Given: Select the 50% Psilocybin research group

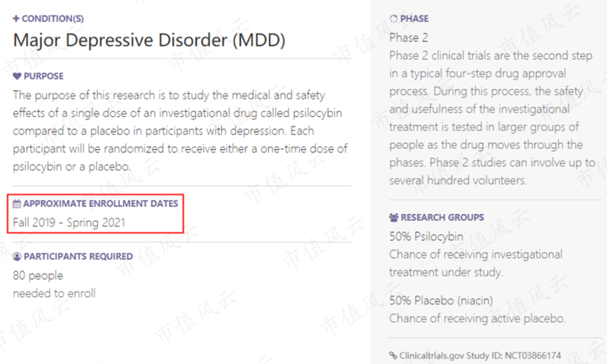Looking at the screenshot, I should pos(426,237).
